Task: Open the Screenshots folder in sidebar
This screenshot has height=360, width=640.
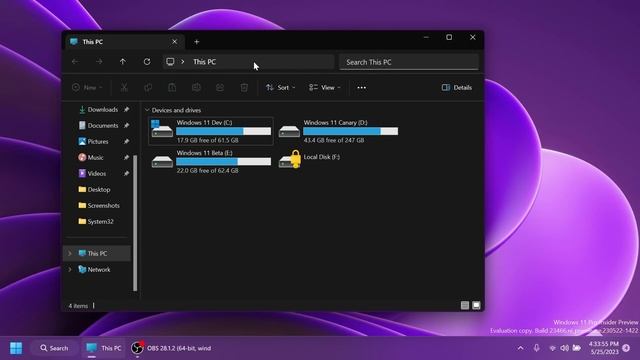Action: coord(99,205)
